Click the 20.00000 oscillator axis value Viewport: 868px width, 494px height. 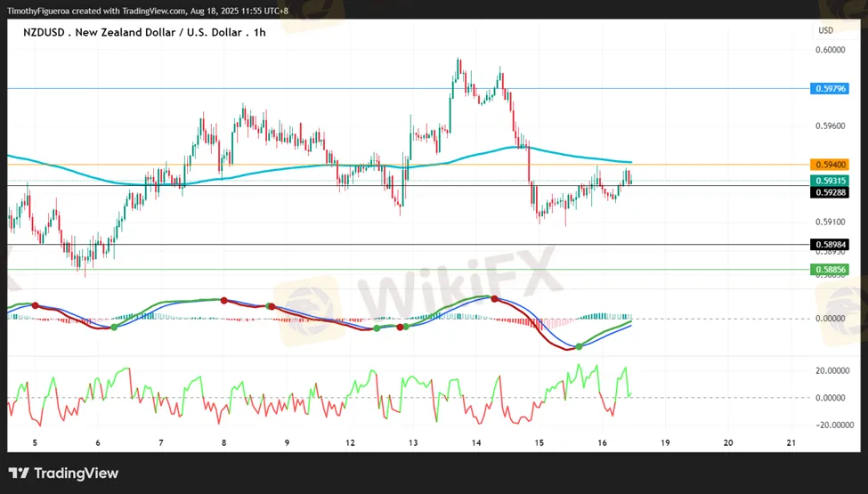pos(831,370)
